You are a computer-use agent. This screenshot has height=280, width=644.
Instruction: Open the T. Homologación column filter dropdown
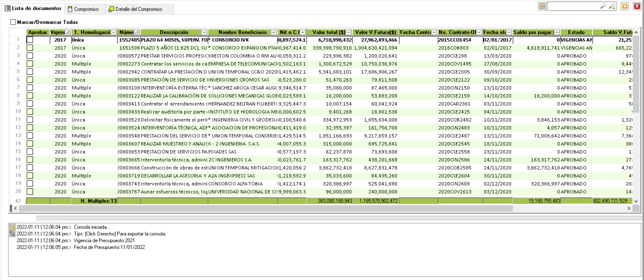114,33
